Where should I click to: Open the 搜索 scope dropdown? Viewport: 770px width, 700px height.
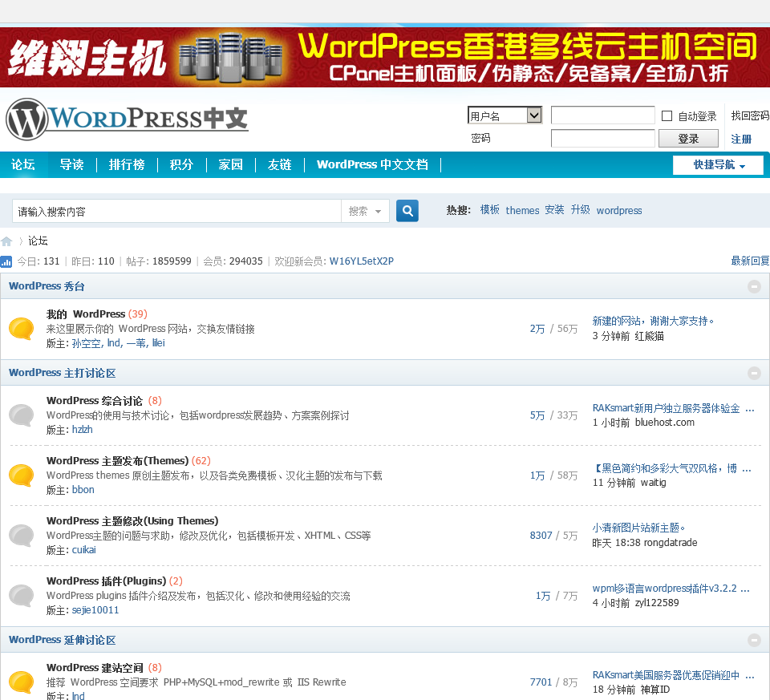pos(366,211)
